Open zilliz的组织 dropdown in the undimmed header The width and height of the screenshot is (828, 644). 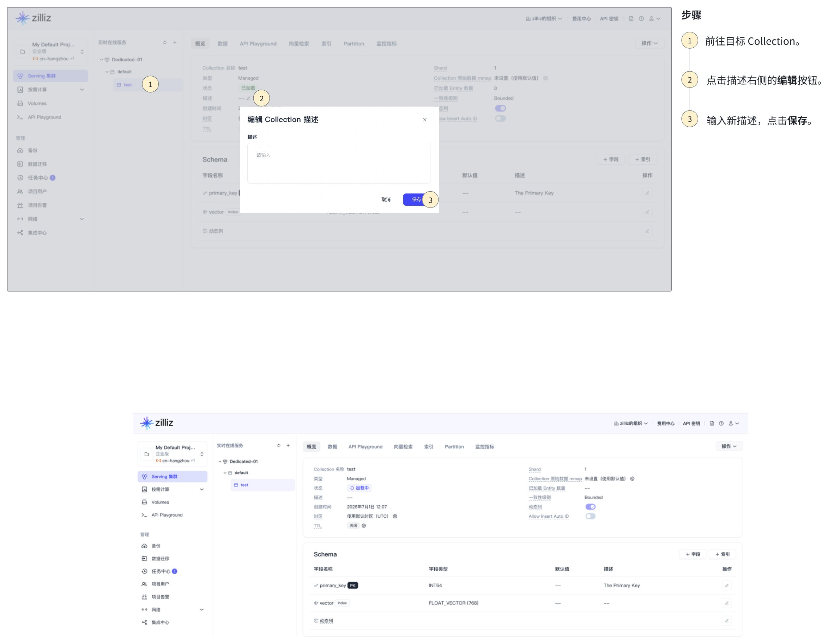coord(631,423)
